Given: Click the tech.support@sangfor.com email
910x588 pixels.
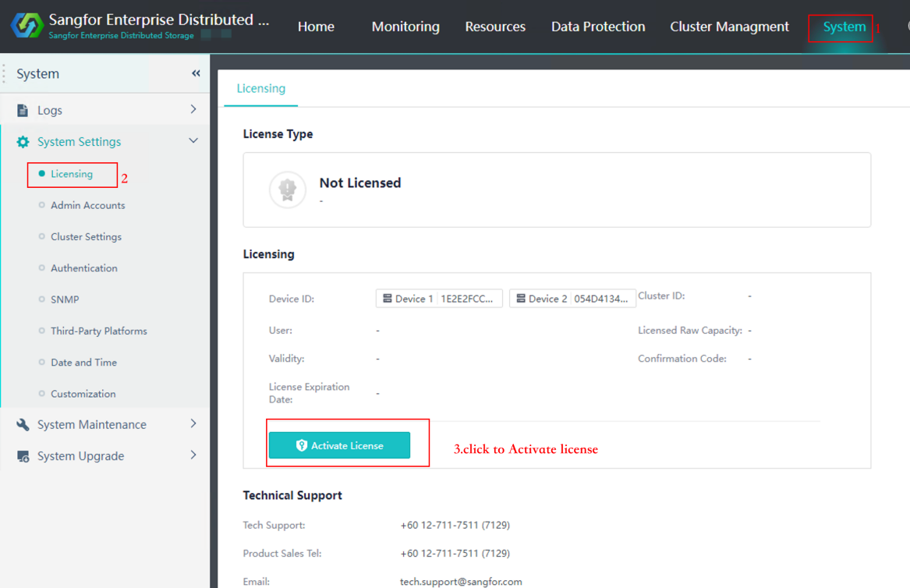Looking at the screenshot, I should pos(461,582).
